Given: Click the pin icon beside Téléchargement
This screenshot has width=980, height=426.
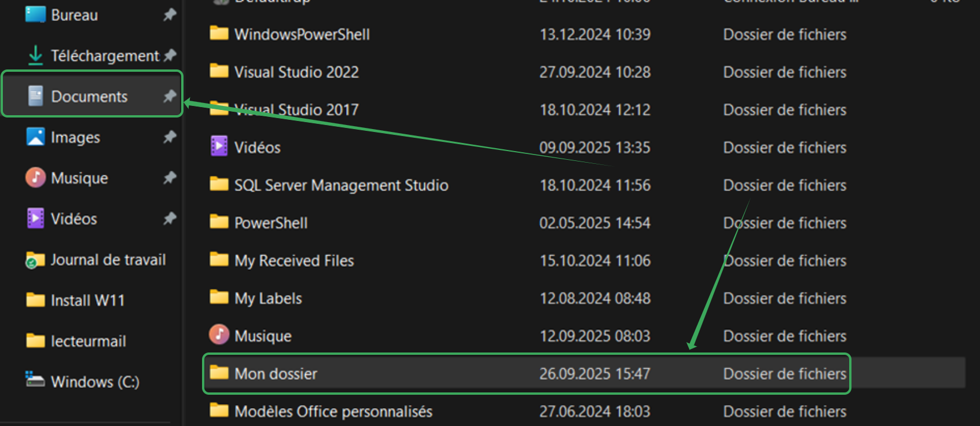Looking at the screenshot, I should click(x=170, y=56).
